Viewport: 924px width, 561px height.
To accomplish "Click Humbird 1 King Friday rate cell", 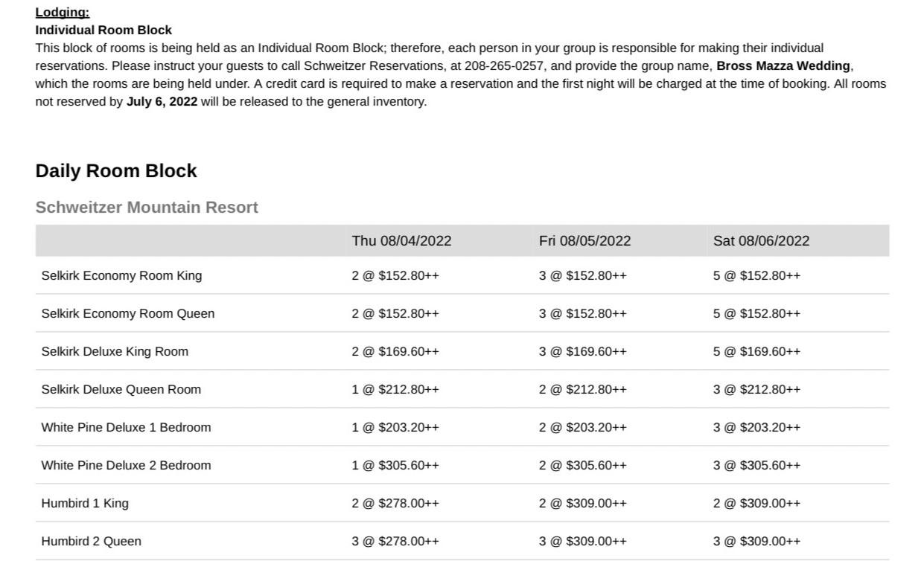I will 583,504.
